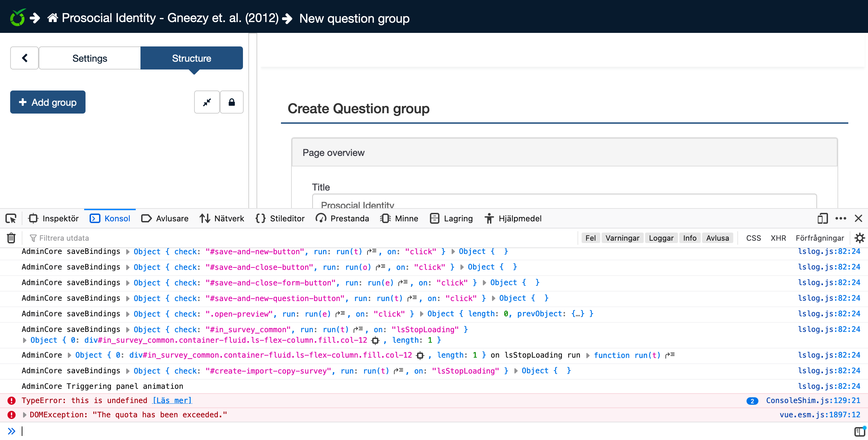This screenshot has height=440, width=868.
Task: Expand the DOMException quota exceeded error
Action: point(24,415)
